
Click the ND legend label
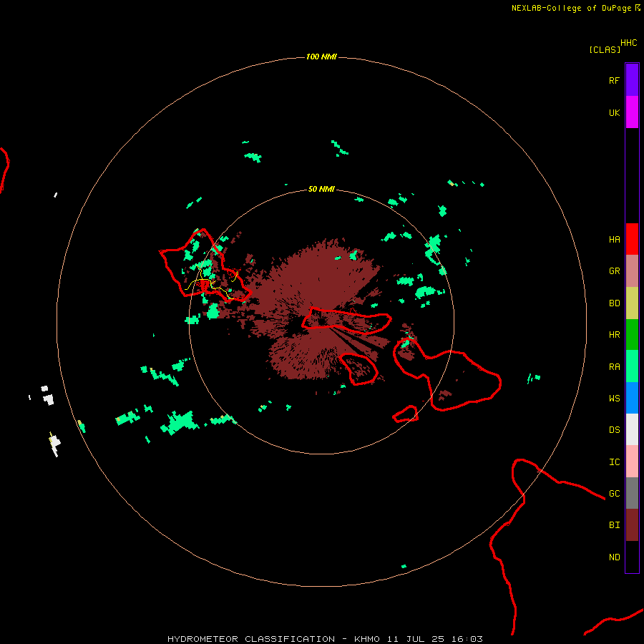[614, 557]
